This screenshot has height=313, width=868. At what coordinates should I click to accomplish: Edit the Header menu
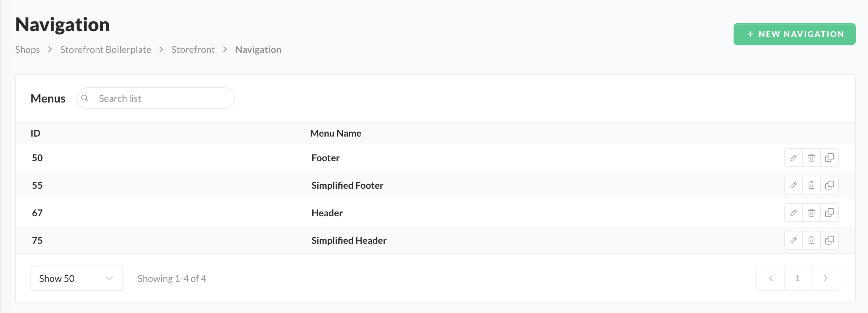[793, 213]
